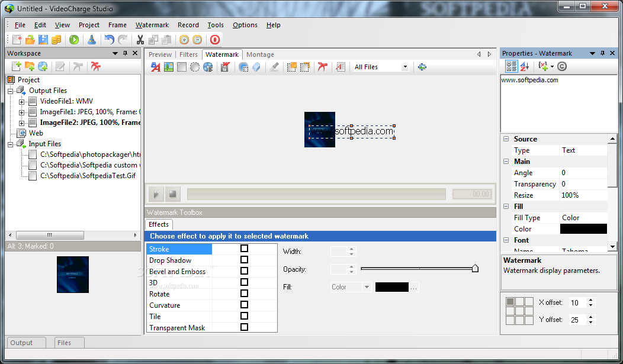
Task: Open the Fill type Color dropdown
Action: [367, 287]
